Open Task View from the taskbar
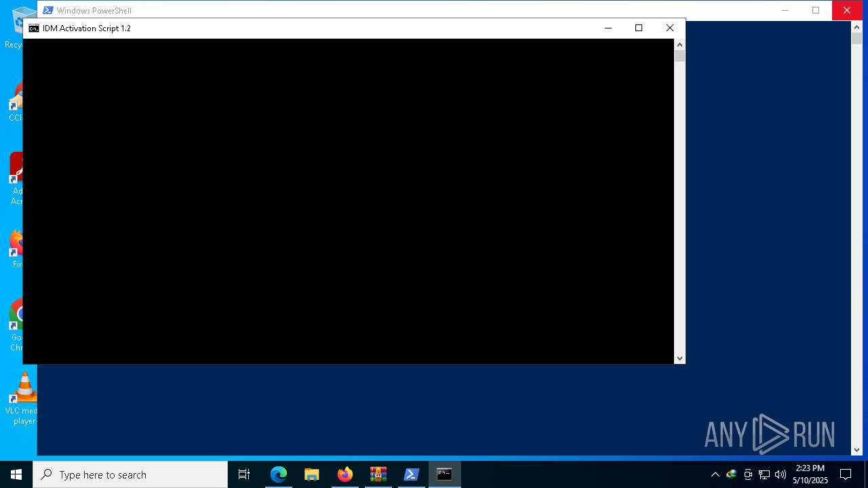 (244, 474)
